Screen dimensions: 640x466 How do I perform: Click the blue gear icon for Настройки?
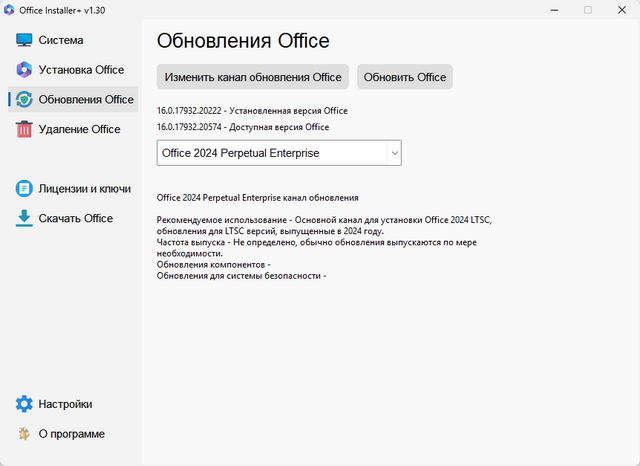24,404
